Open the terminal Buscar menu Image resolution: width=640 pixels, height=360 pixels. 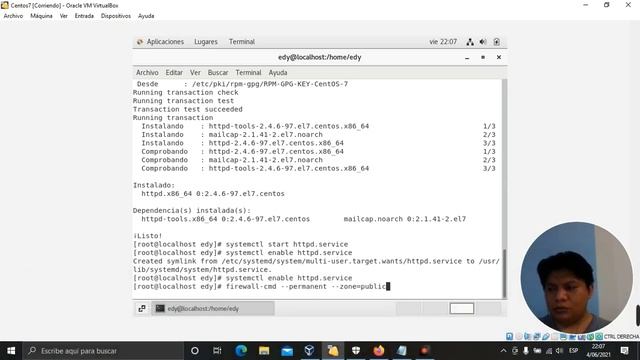(218, 72)
